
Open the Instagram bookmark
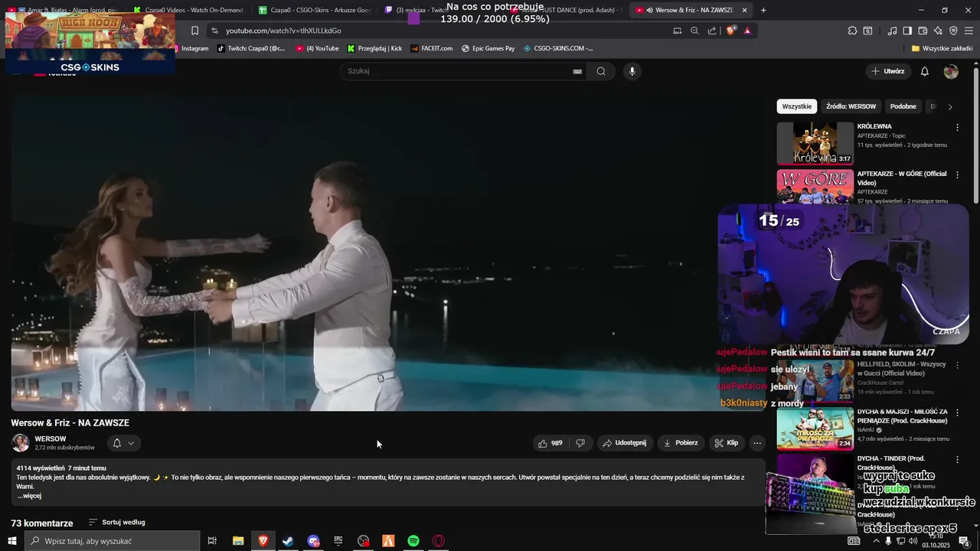(x=191, y=48)
